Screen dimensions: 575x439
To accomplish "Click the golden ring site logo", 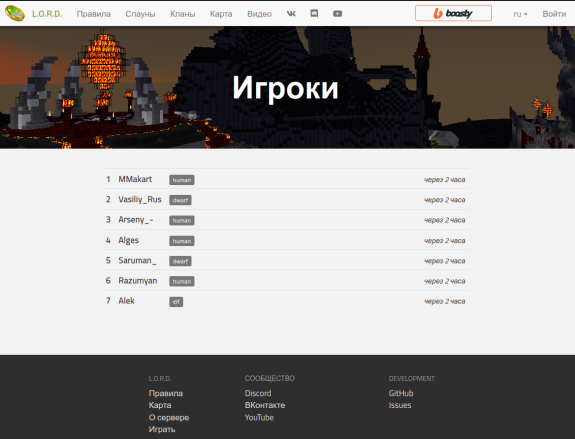I will [15, 14].
